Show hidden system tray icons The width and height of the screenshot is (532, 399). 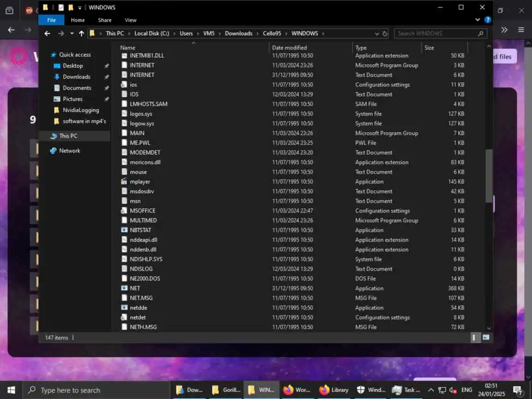coord(431,391)
